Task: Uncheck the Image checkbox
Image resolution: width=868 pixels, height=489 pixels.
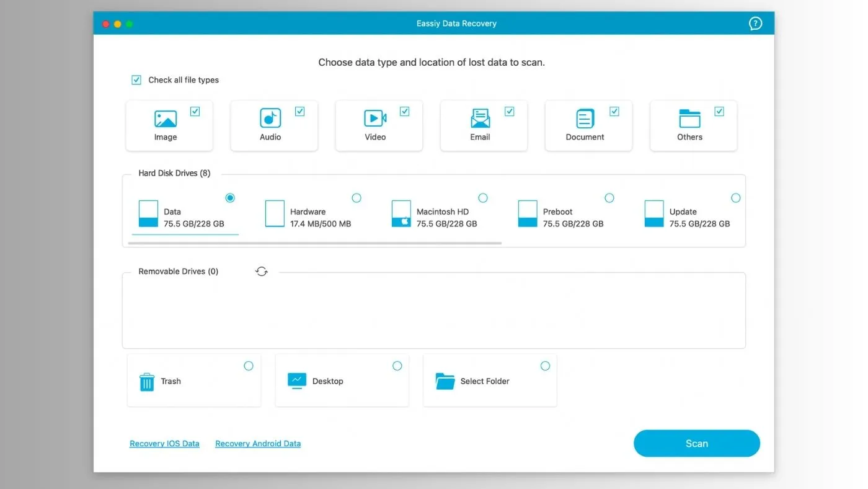Action: click(x=195, y=112)
